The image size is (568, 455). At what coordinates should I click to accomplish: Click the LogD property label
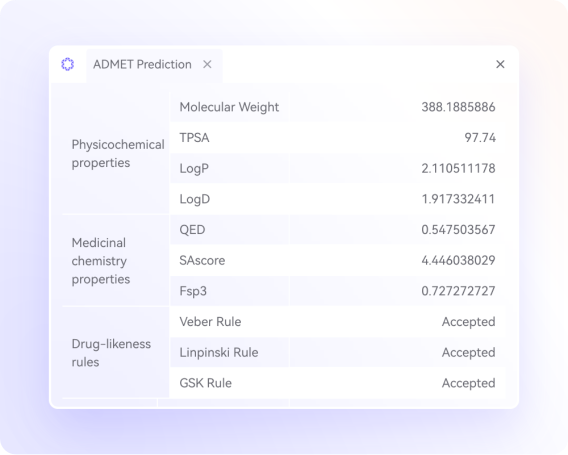click(x=195, y=199)
